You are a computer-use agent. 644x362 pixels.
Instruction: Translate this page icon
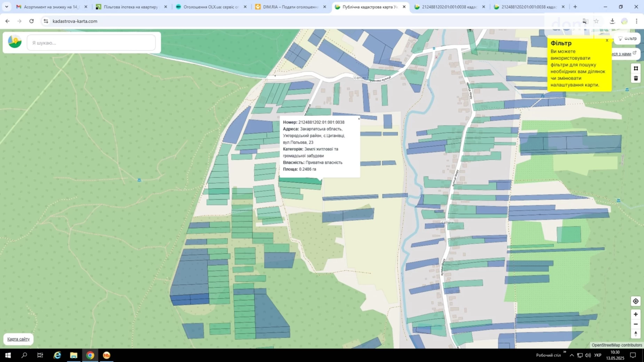[585, 21]
